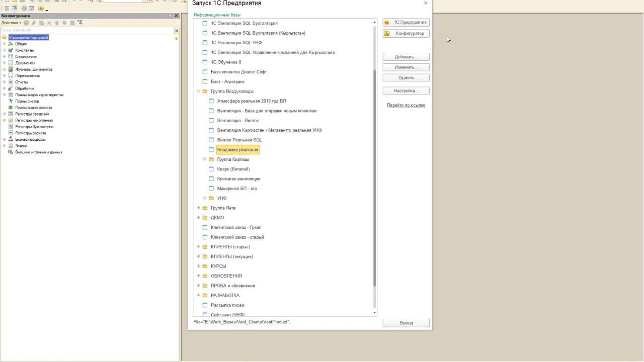This screenshot has width=644, height=362.
Task: Select the Рассылка писем database
Action: tap(227, 305)
